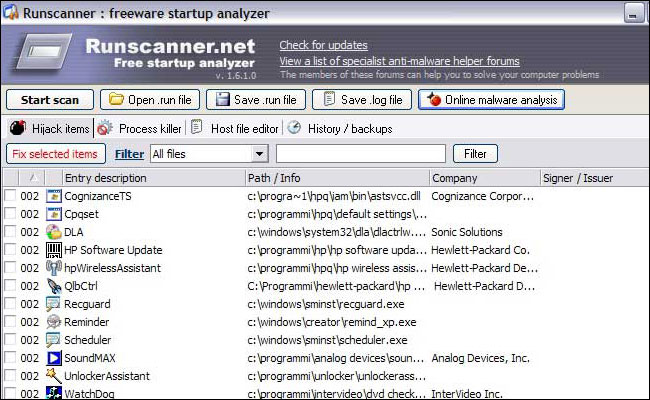This screenshot has height=400, width=650.
Task: Check the SoundMAX checkbox
Action: 10,357
